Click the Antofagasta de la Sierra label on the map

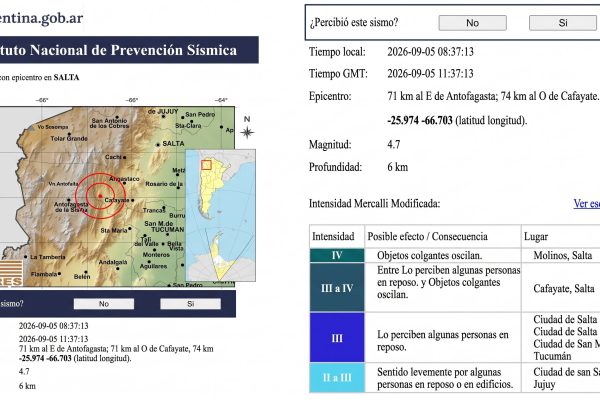coord(71,207)
